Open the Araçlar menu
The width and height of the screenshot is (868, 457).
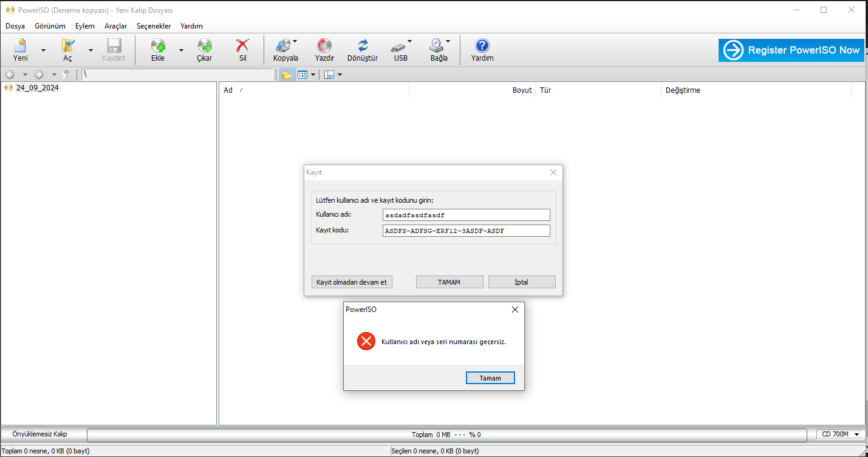[115, 26]
